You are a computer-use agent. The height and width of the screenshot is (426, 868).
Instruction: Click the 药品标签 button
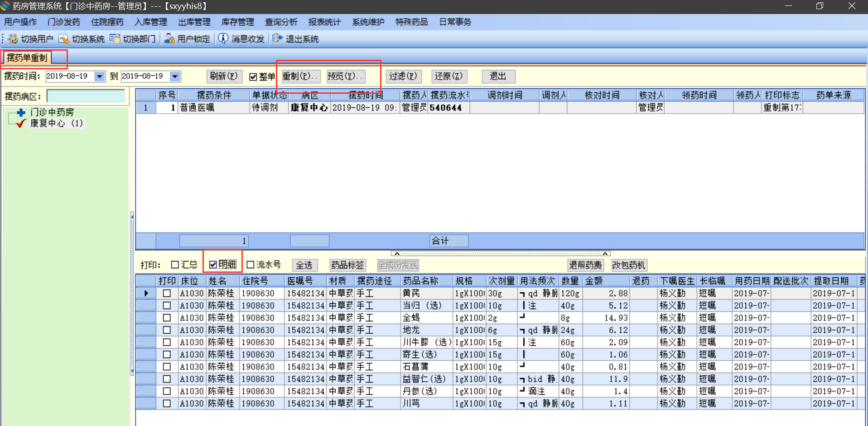click(347, 265)
